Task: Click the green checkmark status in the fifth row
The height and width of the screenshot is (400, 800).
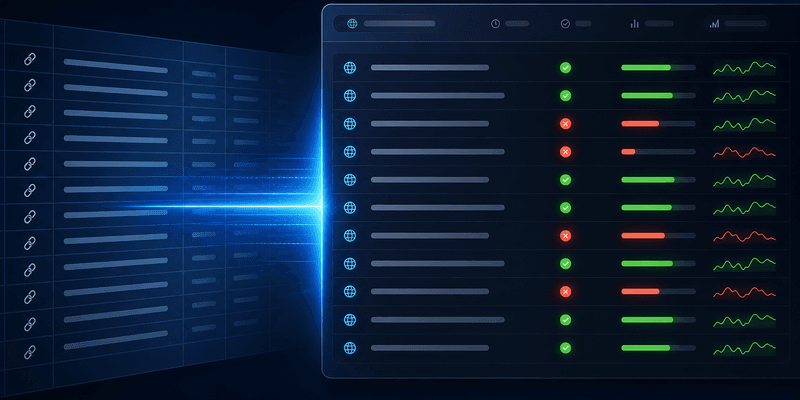Action: point(565,180)
